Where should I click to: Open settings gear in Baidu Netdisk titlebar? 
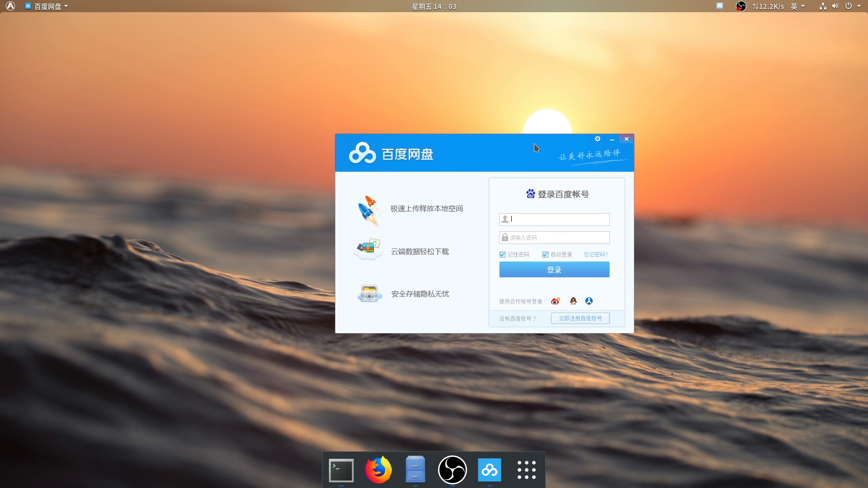point(597,139)
